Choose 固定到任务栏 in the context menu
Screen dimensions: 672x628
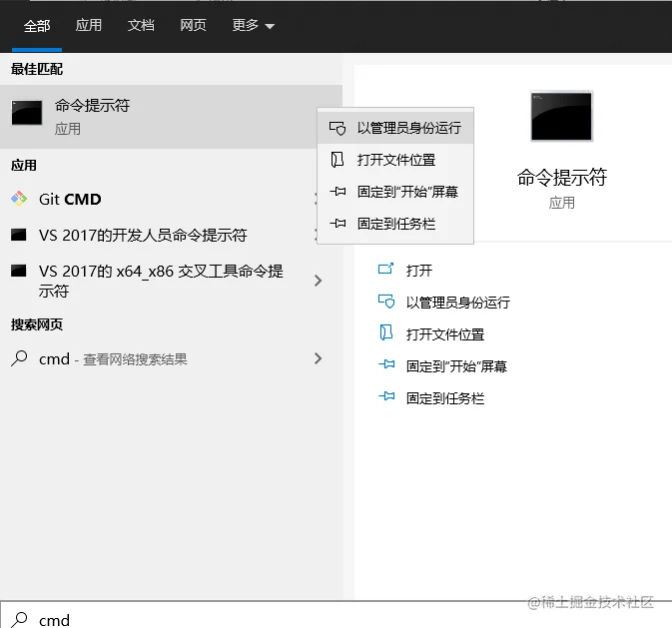pos(395,224)
